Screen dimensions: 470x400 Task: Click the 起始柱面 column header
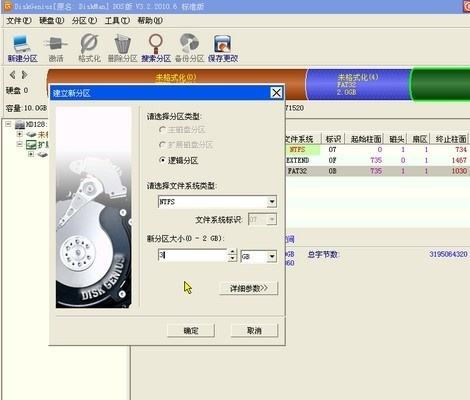point(365,139)
